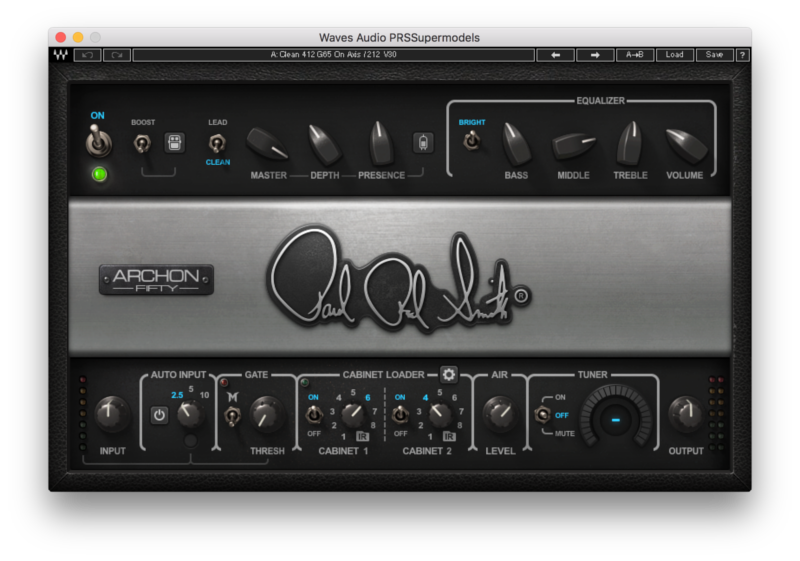Viewport: 800px width, 561px height.
Task: Switch the Lead/Clean channel toggle
Action: click(x=217, y=144)
